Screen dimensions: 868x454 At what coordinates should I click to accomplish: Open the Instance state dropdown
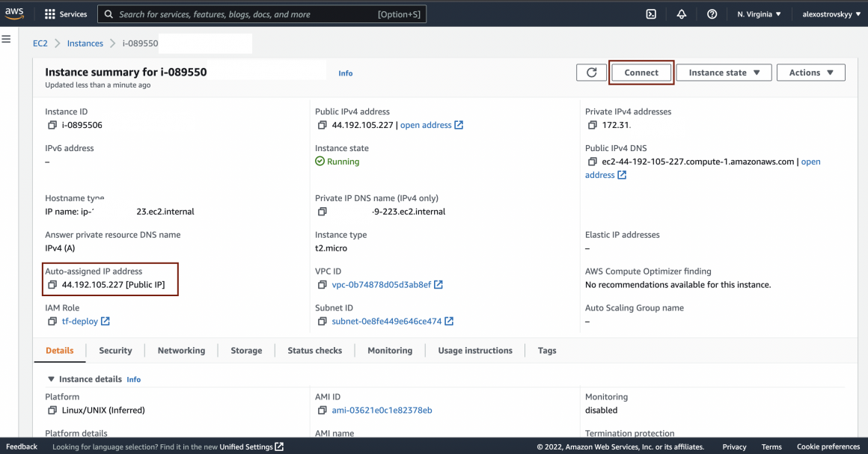tap(724, 73)
